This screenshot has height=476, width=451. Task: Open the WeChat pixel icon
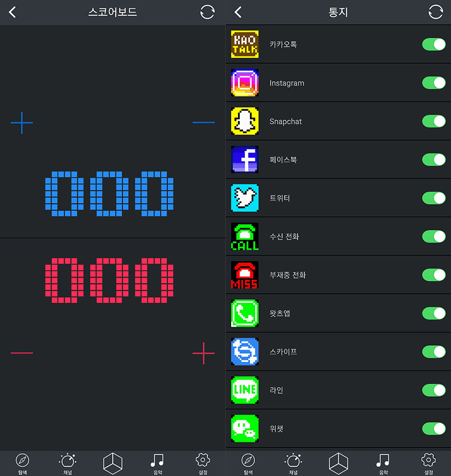(x=245, y=428)
